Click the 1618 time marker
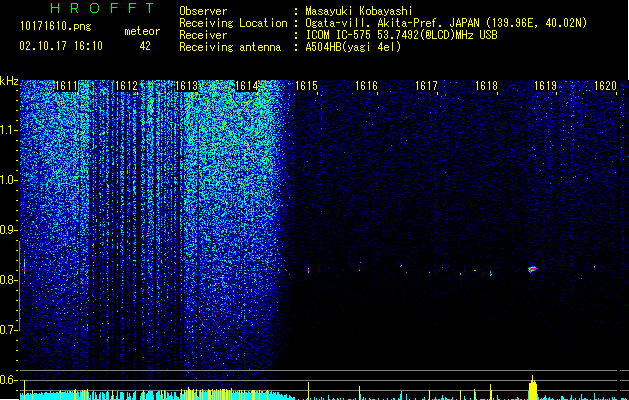Viewport: 629px width, 400px height. pyautogui.click(x=487, y=86)
